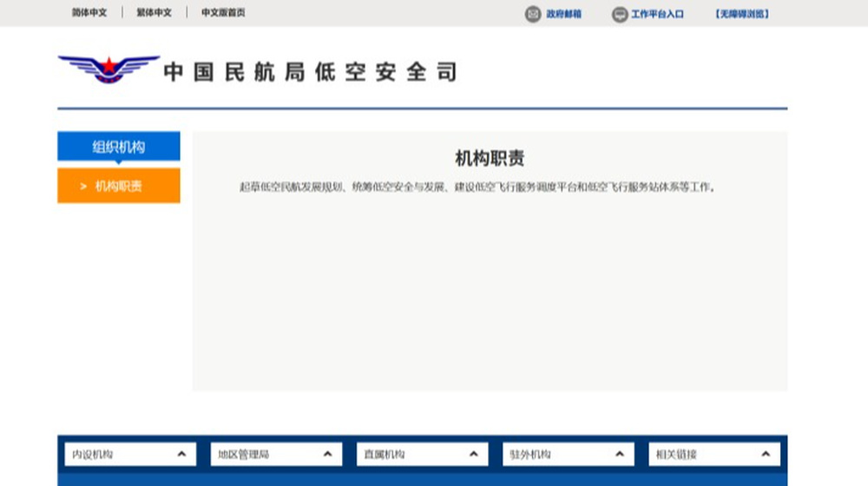Expand the 直属机构 dropdown
The height and width of the screenshot is (486, 868).
[x=423, y=455]
